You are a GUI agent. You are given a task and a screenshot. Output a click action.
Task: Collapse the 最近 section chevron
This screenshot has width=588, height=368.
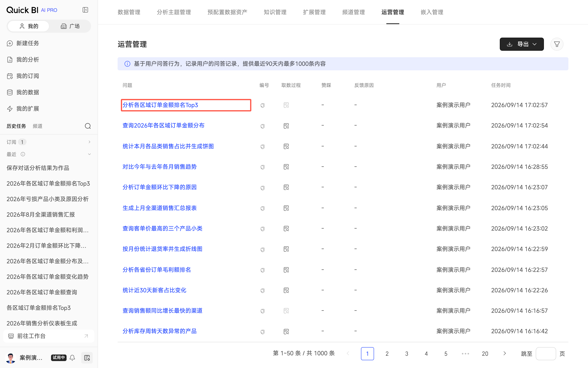tap(89, 154)
